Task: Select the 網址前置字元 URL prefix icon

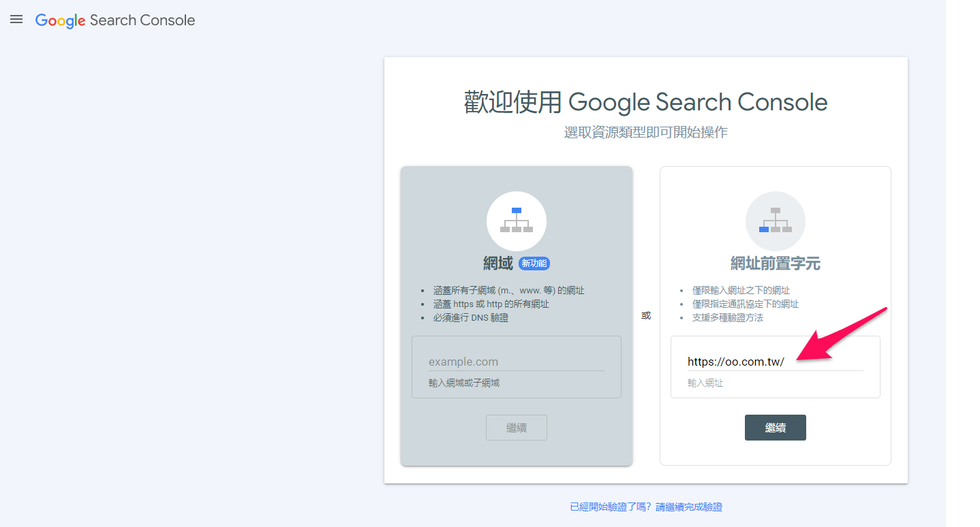Action: click(776, 221)
